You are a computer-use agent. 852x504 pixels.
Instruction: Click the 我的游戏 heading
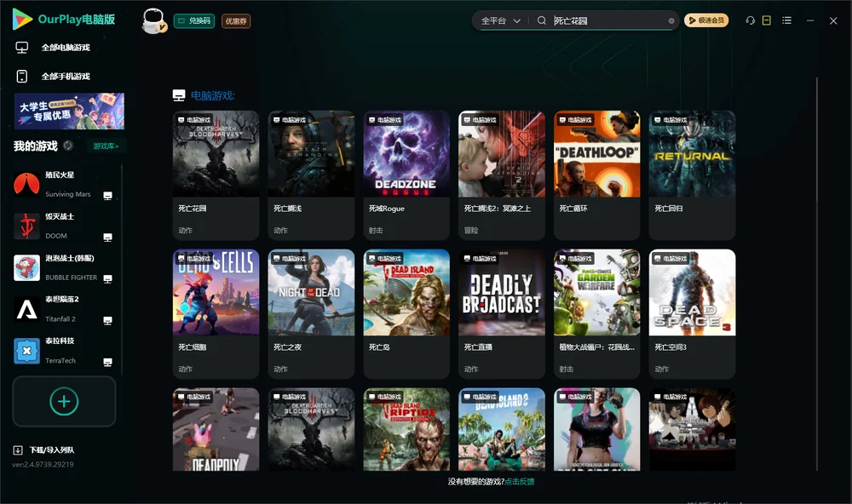click(x=35, y=146)
